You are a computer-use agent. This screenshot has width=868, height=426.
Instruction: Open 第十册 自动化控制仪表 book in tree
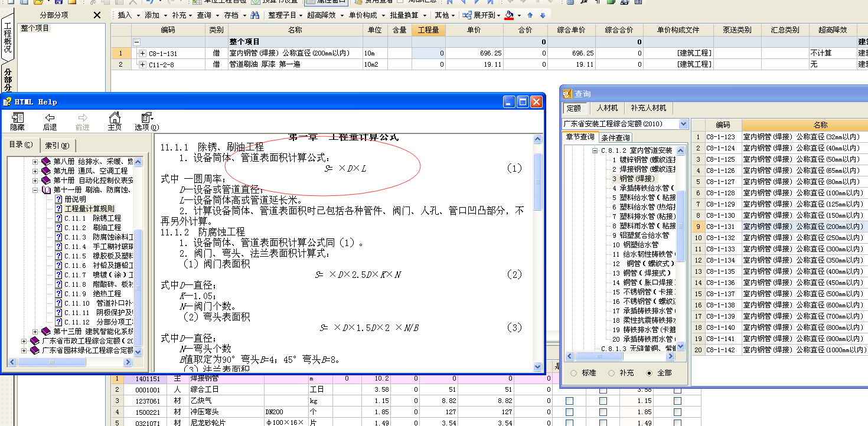tap(46, 181)
